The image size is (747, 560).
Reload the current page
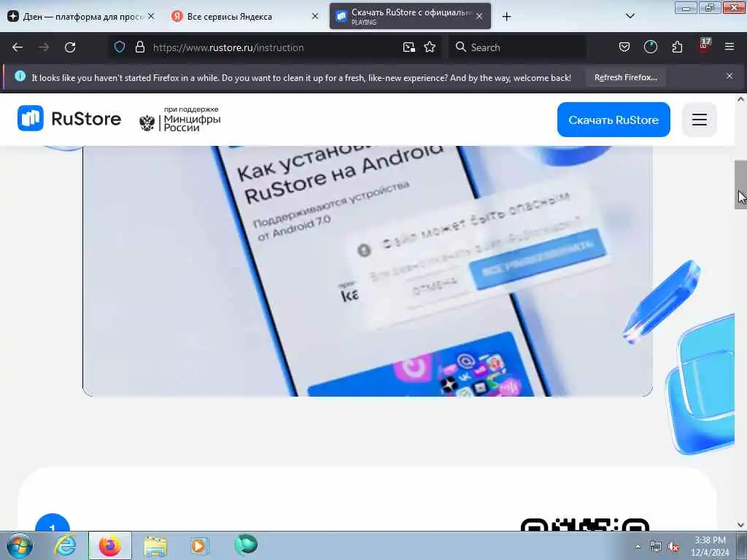70,47
